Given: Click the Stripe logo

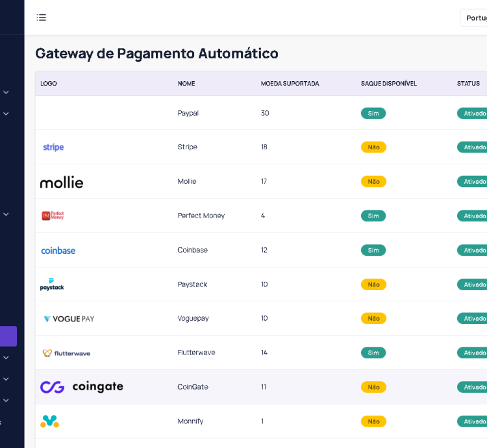Looking at the screenshot, I should tap(53, 147).
